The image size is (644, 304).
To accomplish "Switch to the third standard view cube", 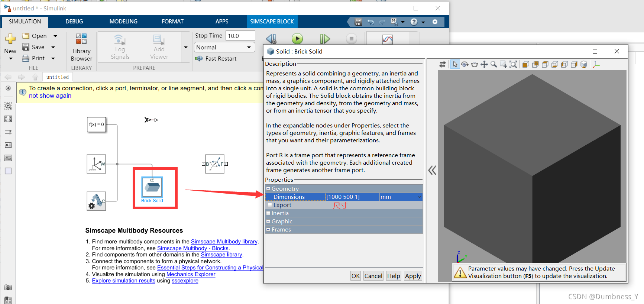I will [545, 64].
